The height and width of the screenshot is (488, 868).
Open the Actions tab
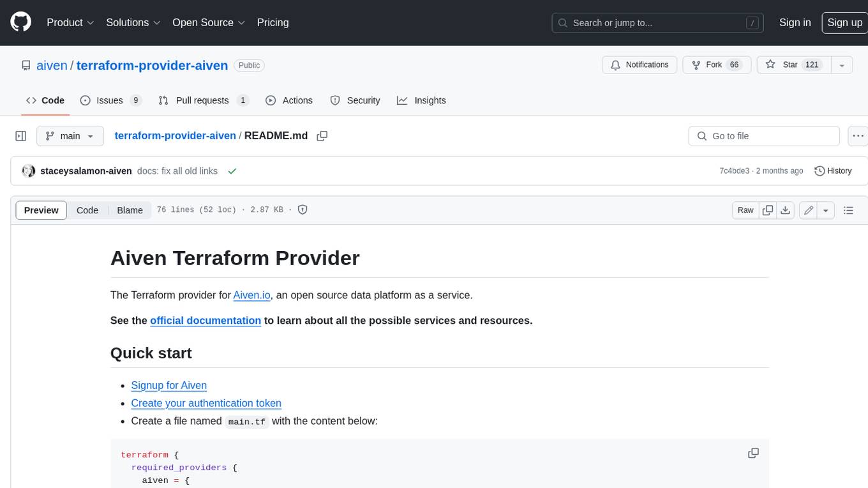(288, 100)
